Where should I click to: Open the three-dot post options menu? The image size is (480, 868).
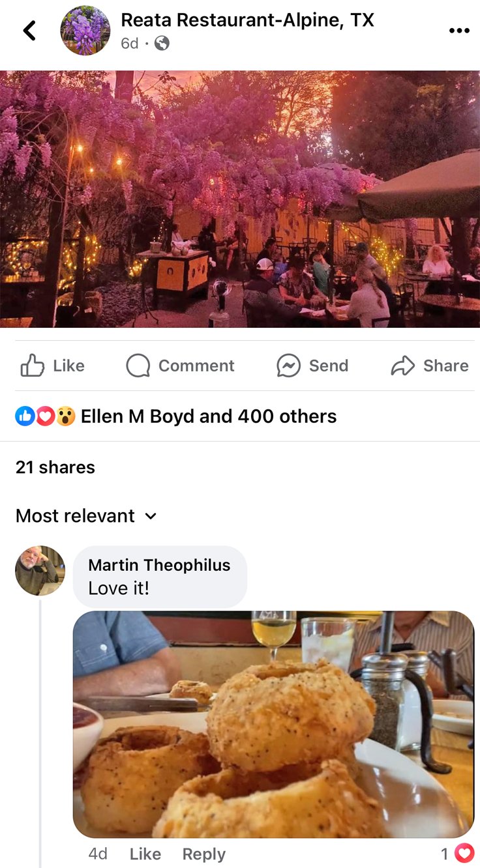tap(459, 31)
